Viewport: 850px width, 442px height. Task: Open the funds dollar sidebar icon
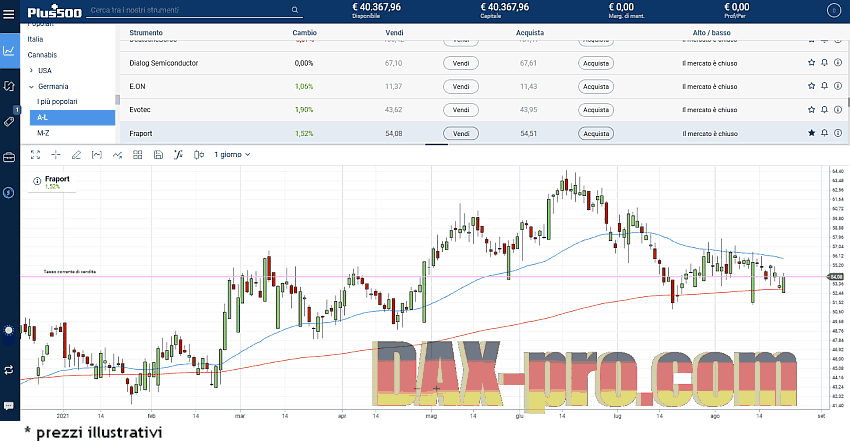click(x=9, y=193)
